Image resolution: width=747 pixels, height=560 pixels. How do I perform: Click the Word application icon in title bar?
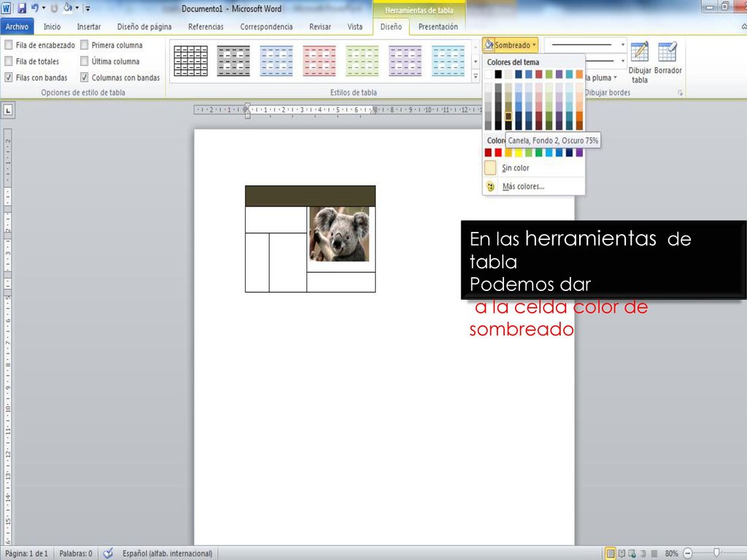(x=6, y=8)
